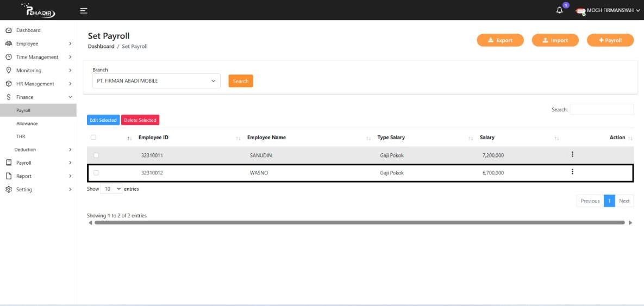Click the Time Management clock icon
This screenshot has width=644, height=306.
(9, 57)
